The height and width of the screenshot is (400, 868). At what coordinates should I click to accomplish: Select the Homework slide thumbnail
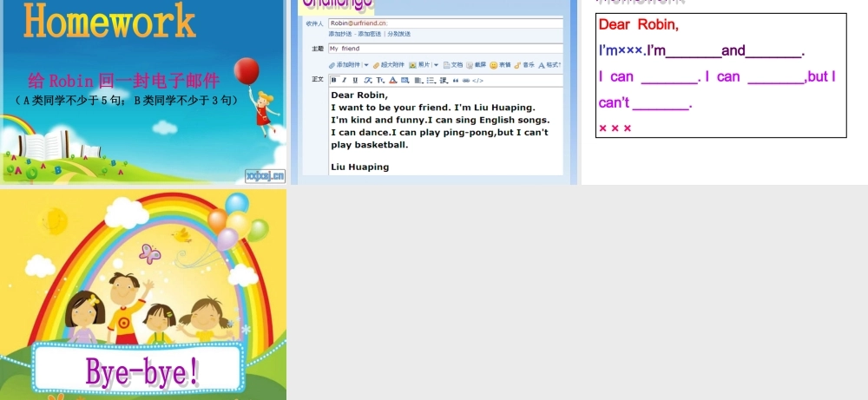click(143, 92)
